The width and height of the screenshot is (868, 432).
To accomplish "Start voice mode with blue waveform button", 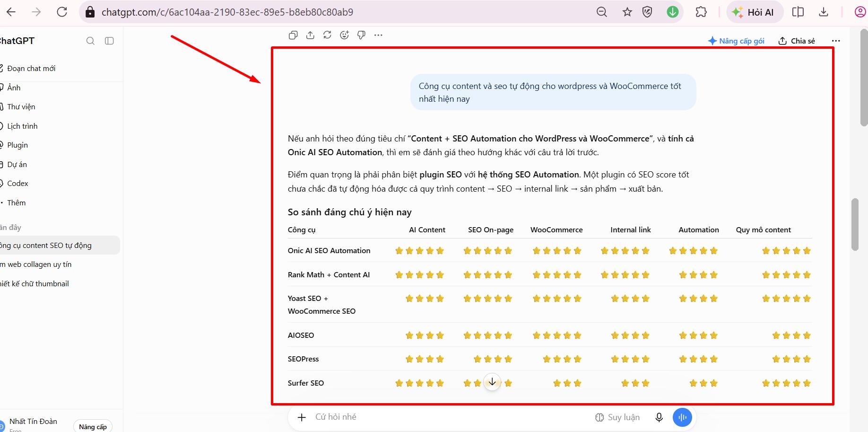I will tap(682, 417).
